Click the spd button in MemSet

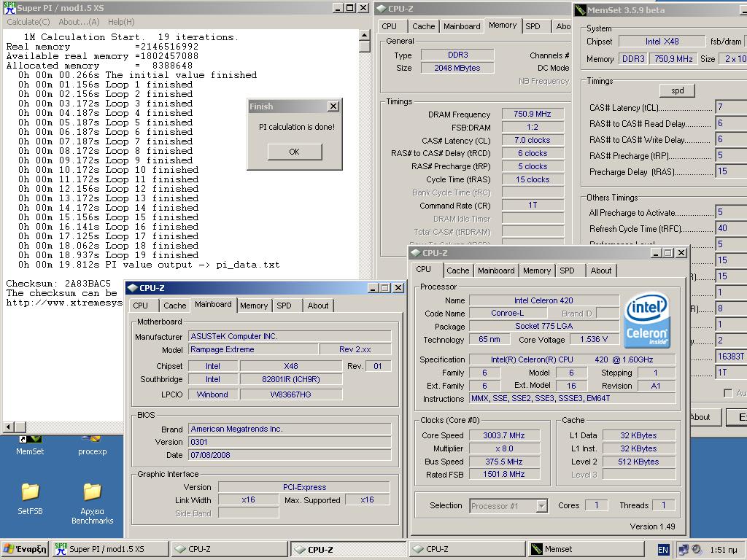coord(677,90)
